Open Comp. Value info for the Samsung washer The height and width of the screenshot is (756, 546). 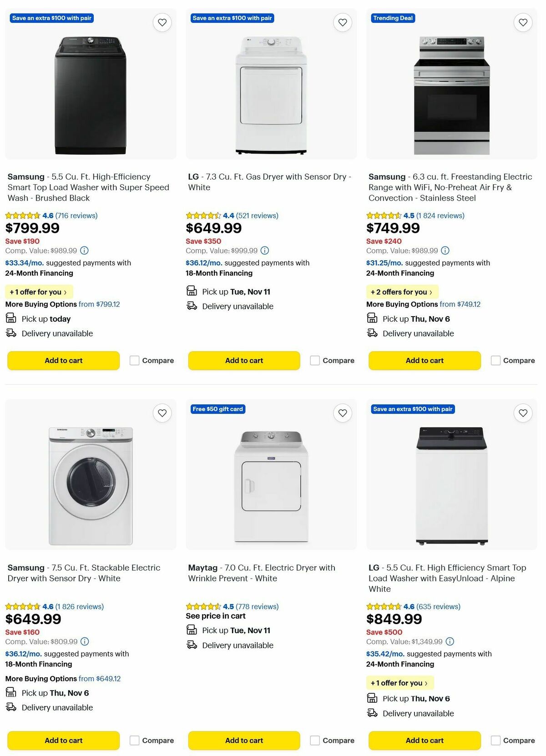85,251
